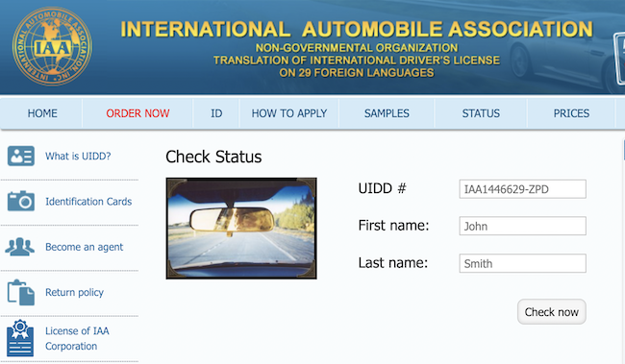Open the HOME menu item
Image resolution: width=625 pixels, height=364 pixels.
click(42, 113)
